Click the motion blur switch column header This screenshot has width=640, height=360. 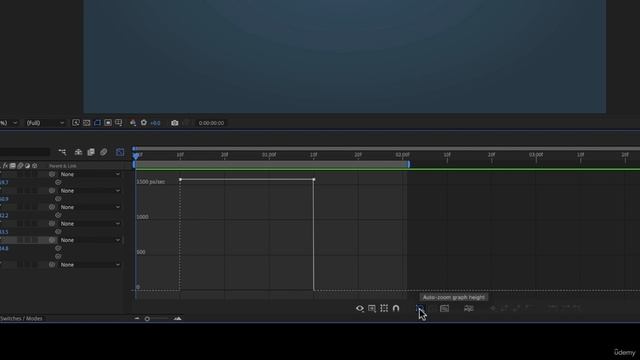20,166
